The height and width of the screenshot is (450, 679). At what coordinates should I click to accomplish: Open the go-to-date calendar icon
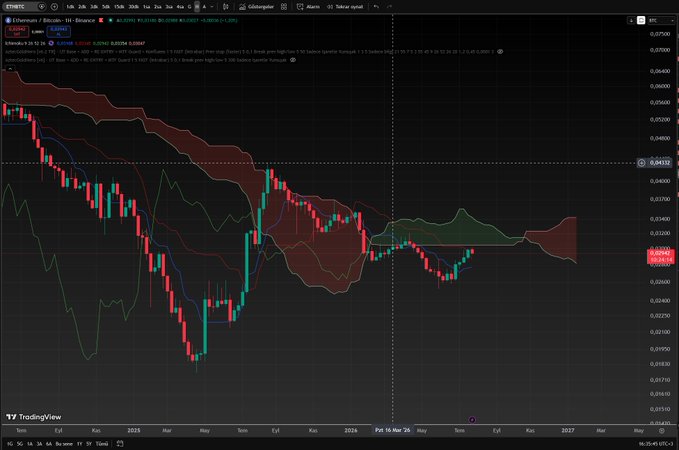tap(120, 444)
